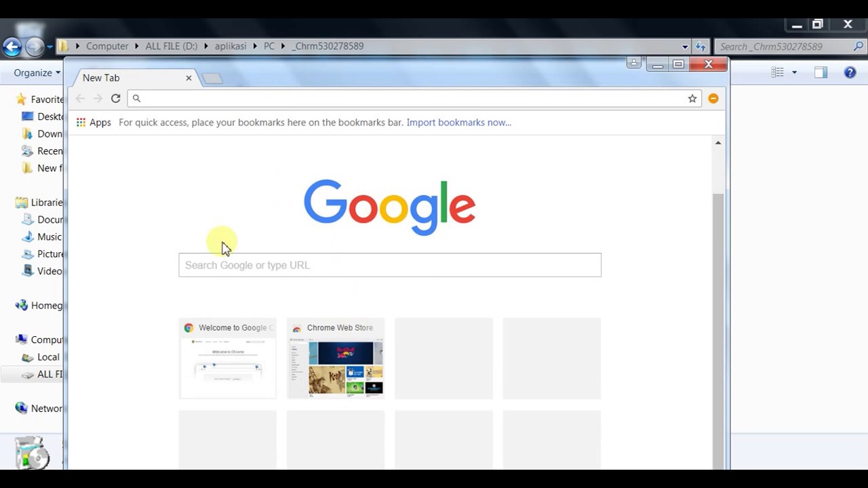The width and height of the screenshot is (868, 488).
Task: Click Explorer back button
Action: tap(12, 46)
